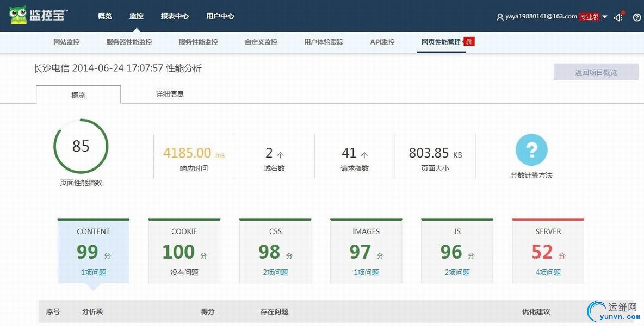Click the 域名数 label

274,168
